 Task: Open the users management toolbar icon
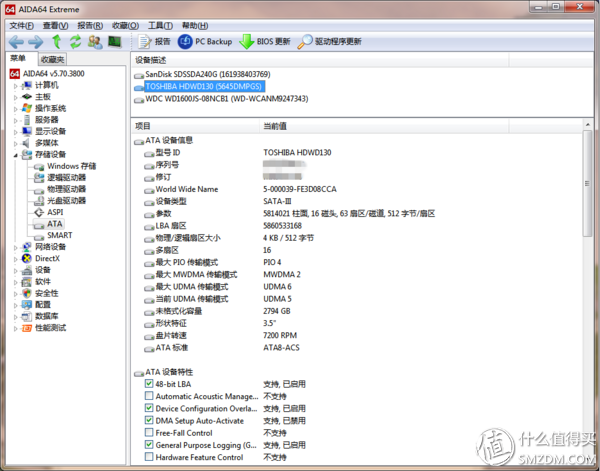[x=95, y=41]
